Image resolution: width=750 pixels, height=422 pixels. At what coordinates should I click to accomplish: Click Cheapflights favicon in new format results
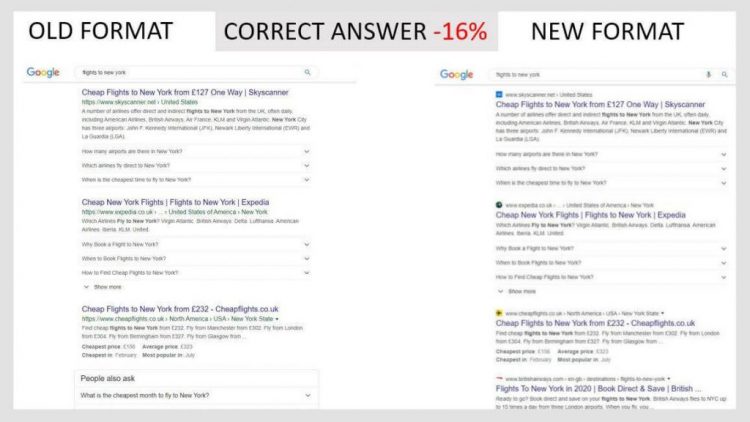pyautogui.click(x=499, y=313)
